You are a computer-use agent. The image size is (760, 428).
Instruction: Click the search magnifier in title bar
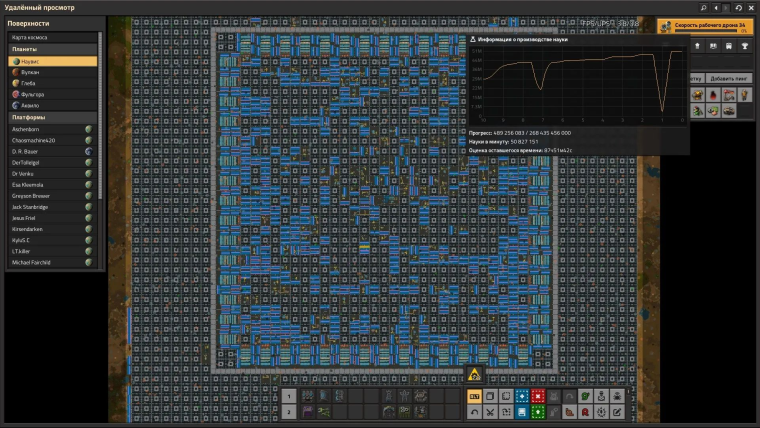(x=703, y=8)
